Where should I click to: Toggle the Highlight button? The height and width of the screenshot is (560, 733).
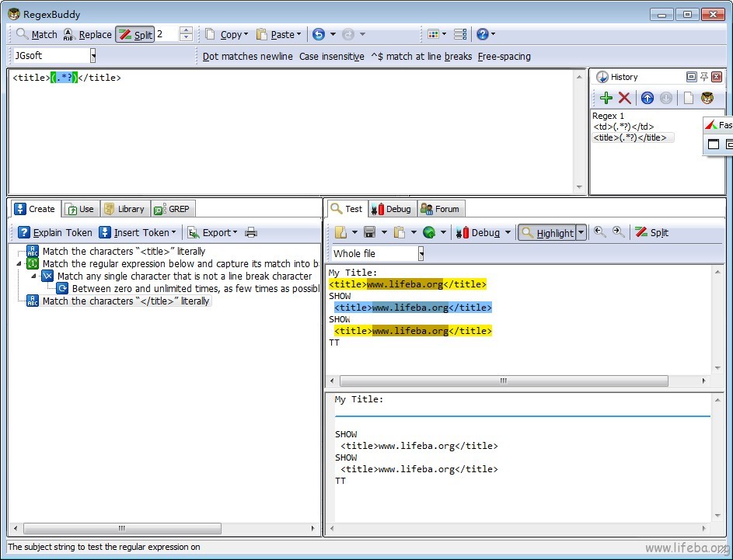pos(547,232)
